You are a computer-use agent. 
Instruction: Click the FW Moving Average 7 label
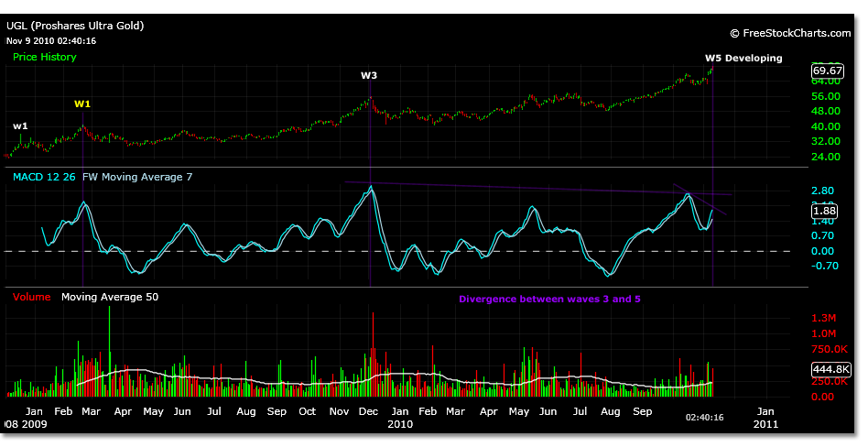click(137, 178)
